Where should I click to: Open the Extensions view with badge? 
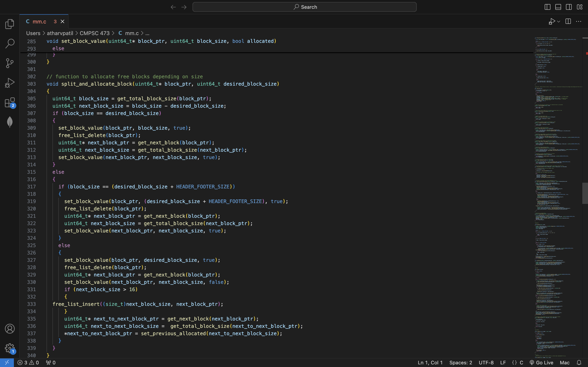pyautogui.click(x=10, y=102)
